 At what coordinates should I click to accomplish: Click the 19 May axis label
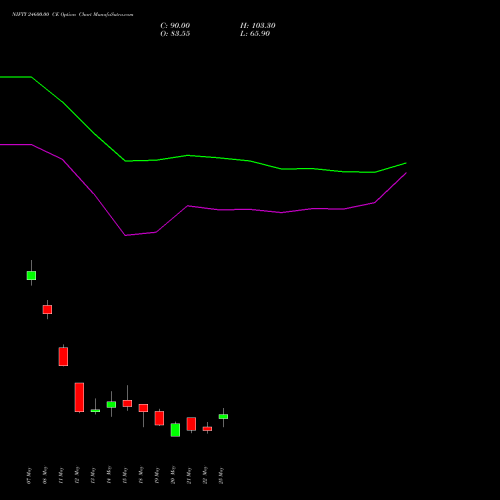pyautogui.click(x=157, y=475)
